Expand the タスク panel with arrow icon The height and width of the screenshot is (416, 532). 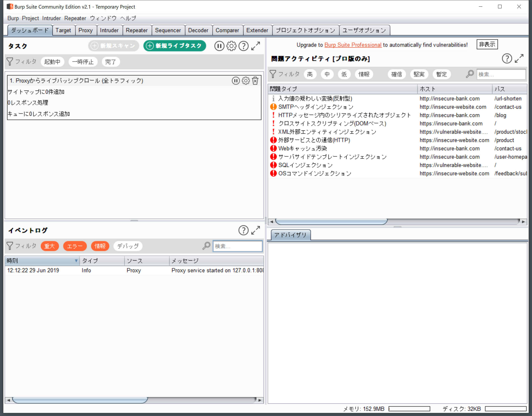(x=256, y=46)
